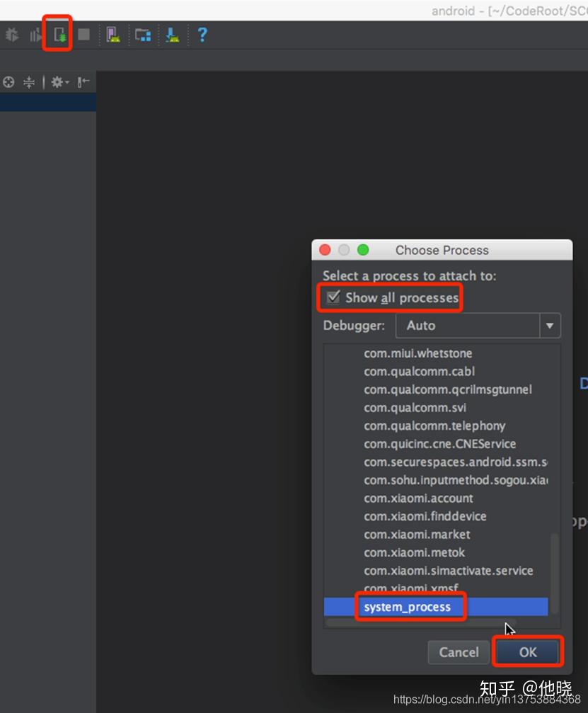The height and width of the screenshot is (713, 588).
Task: Click the Stop application icon
Action: click(83, 34)
